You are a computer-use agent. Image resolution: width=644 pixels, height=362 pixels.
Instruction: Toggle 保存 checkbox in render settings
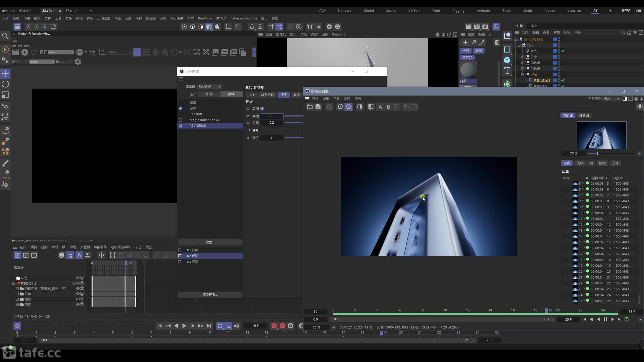tap(180, 108)
